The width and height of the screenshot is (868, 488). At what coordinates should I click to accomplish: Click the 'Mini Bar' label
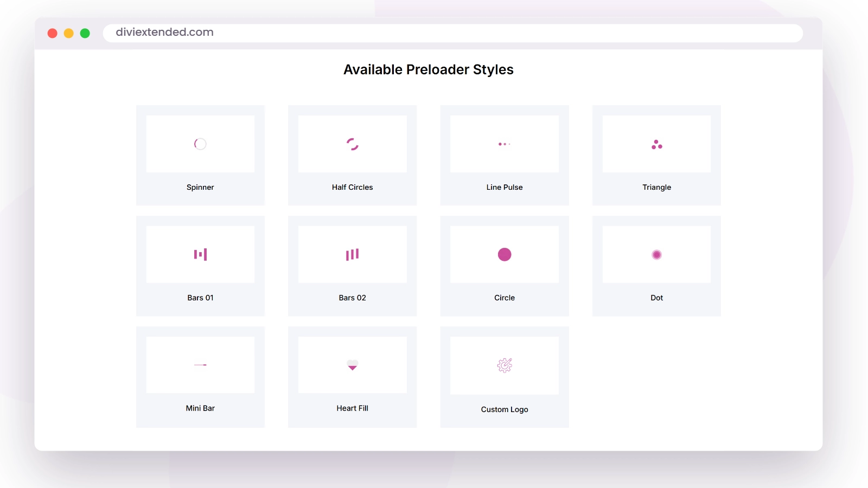[x=200, y=408]
